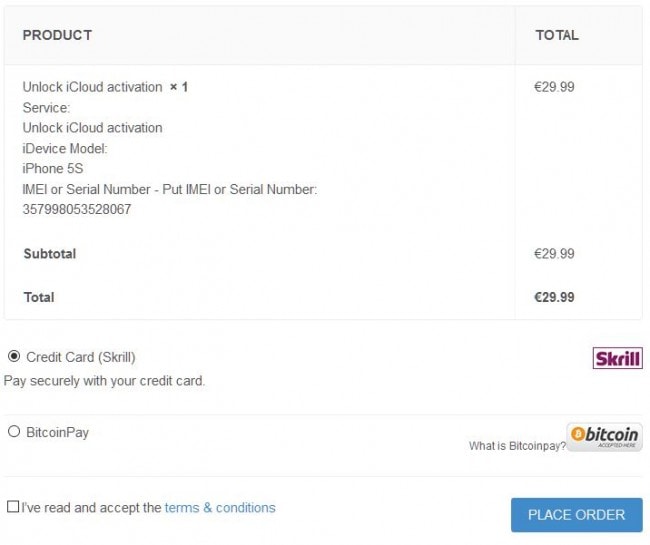Click the PLACE ORDER button

(x=577, y=515)
